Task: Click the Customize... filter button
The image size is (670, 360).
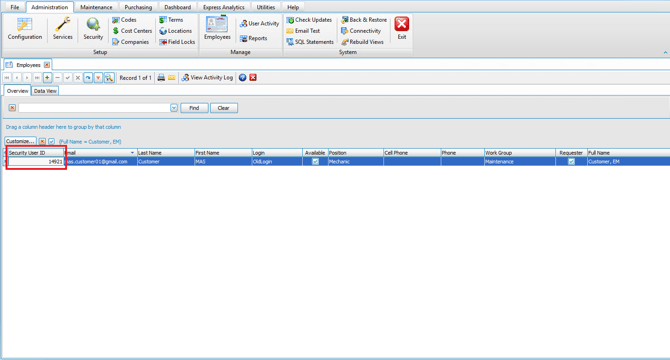Action: click(20, 141)
